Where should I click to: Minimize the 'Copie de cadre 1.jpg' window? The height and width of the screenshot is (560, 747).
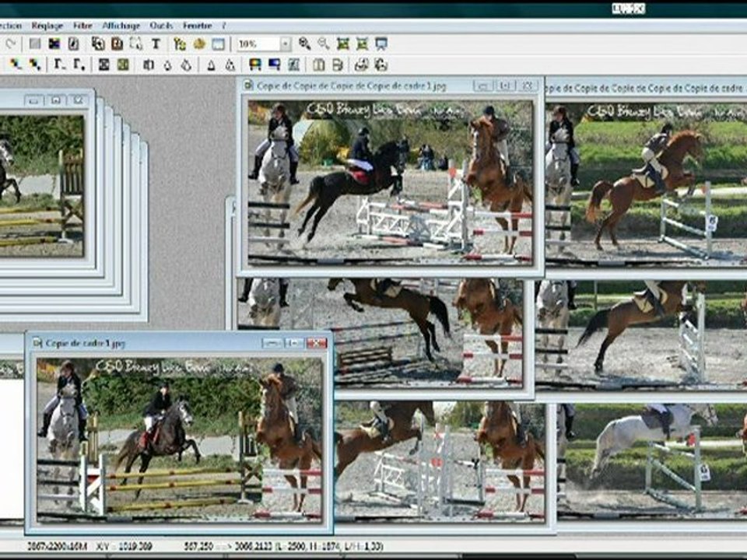[x=272, y=343]
